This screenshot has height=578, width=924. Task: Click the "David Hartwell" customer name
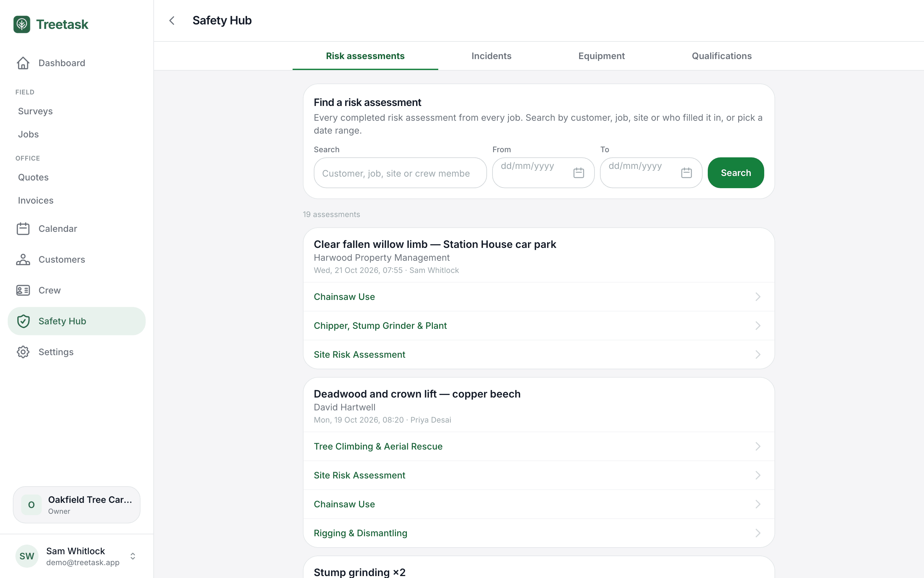coord(344,407)
